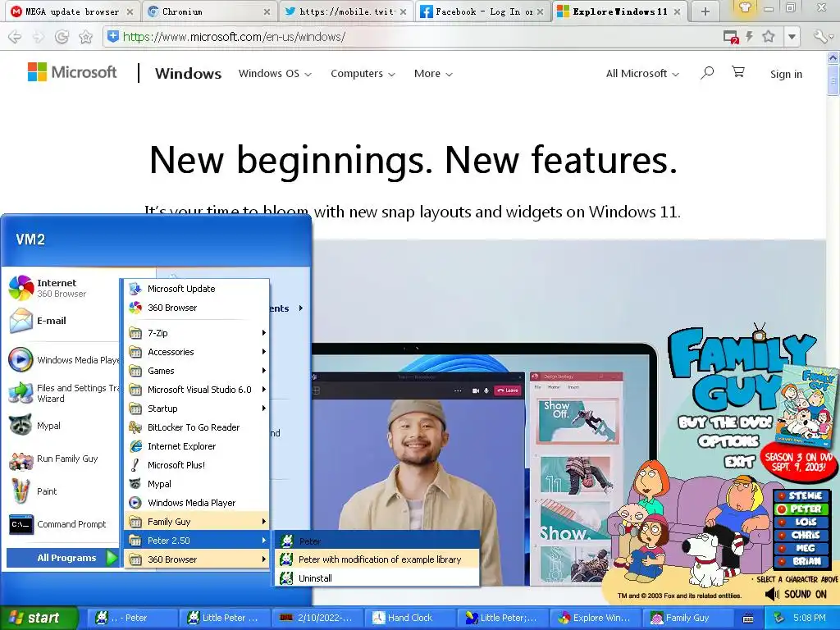Click the skin t-shirt icon in title bar
The image size is (840, 630).
pos(745,8)
